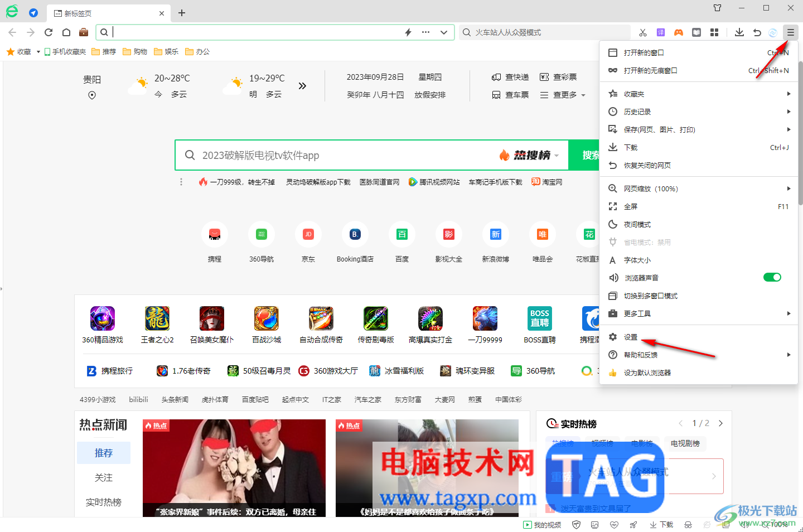Click the 火车站人从众叕模式 search field

[x=544, y=32]
